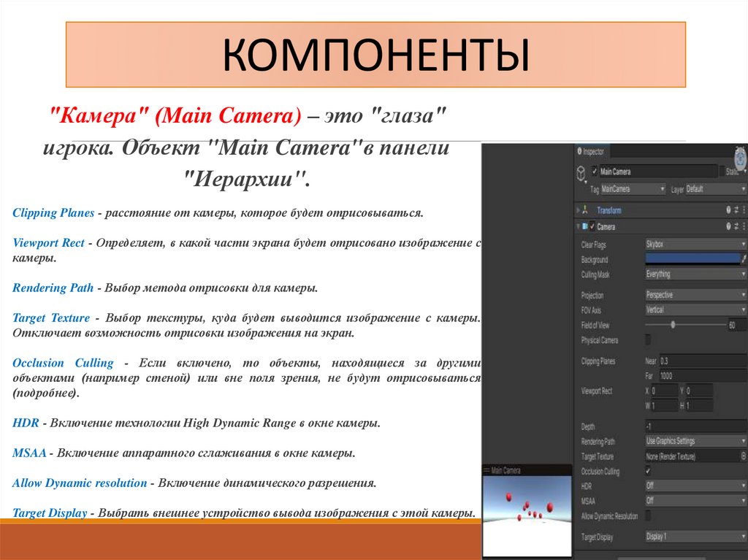Image resolution: width=748 pixels, height=560 pixels.
Task: Open the FOV Axis Vertical dropdown
Action: tap(695, 310)
